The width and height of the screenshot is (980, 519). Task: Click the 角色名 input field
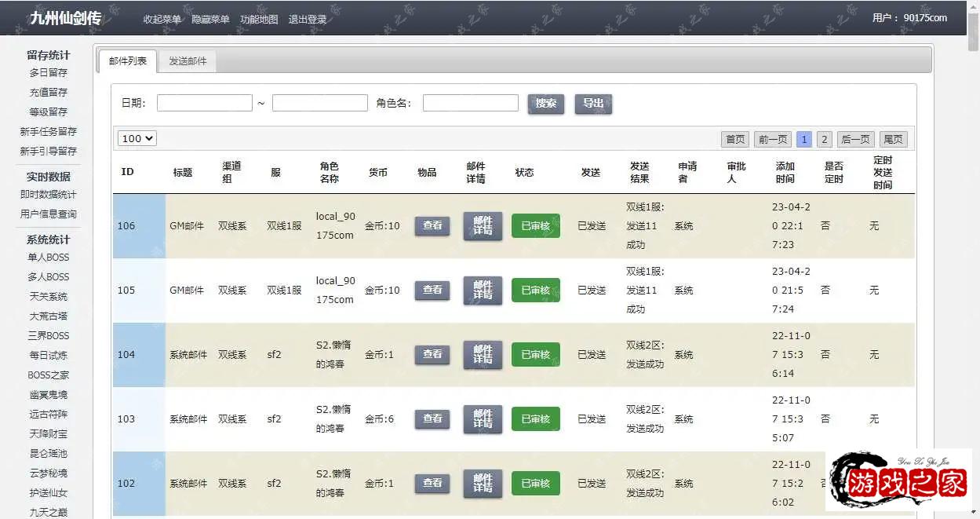[470, 103]
